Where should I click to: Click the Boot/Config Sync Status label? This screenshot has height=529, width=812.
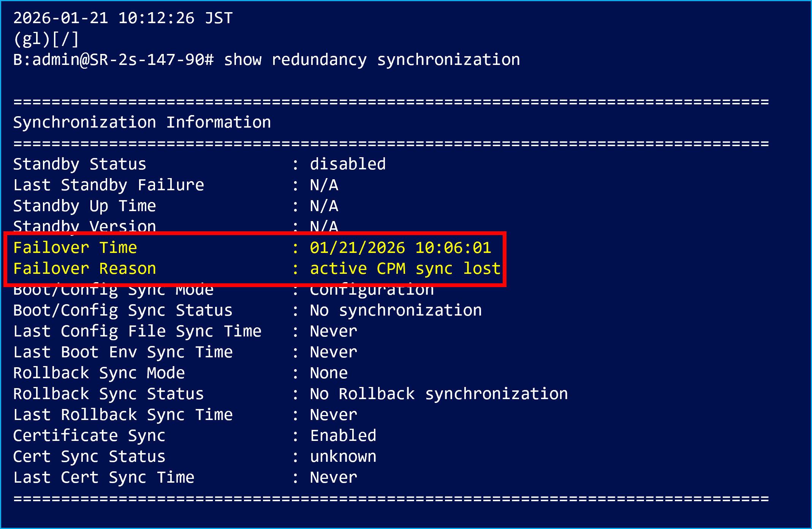pyautogui.click(x=122, y=311)
